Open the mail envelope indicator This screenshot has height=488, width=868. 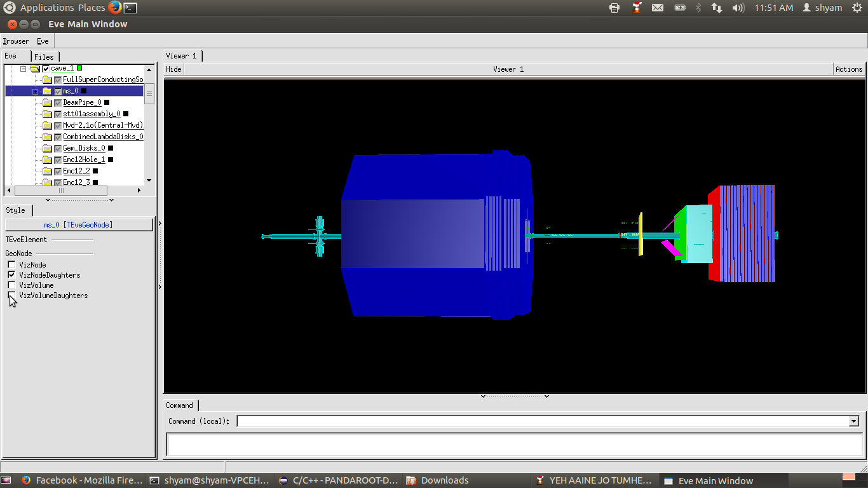pyautogui.click(x=658, y=8)
